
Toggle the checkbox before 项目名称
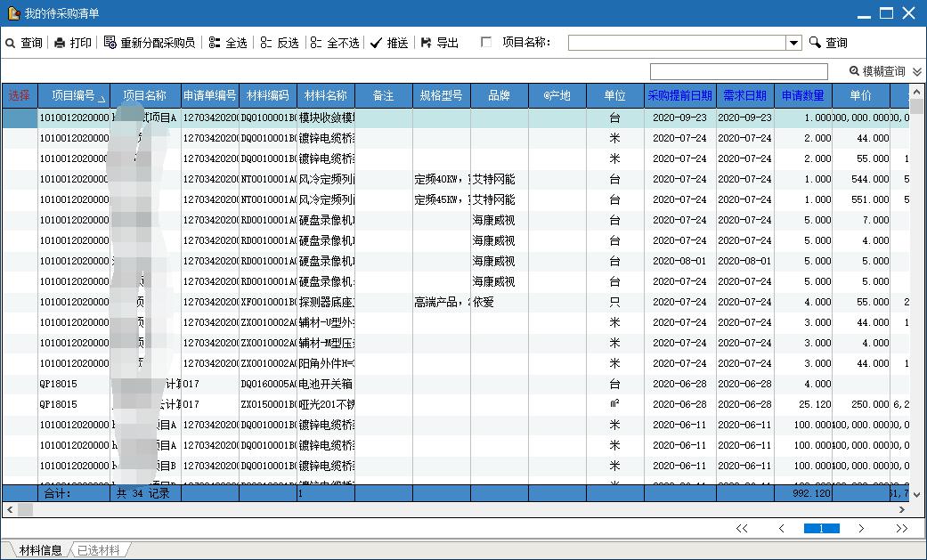tap(486, 42)
